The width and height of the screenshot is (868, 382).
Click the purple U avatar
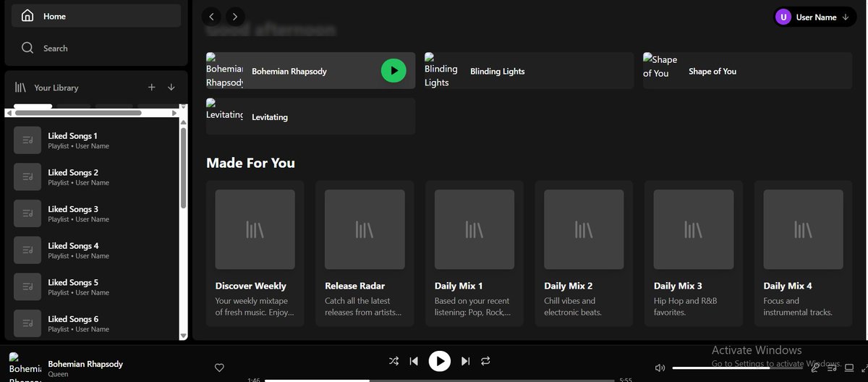click(783, 17)
